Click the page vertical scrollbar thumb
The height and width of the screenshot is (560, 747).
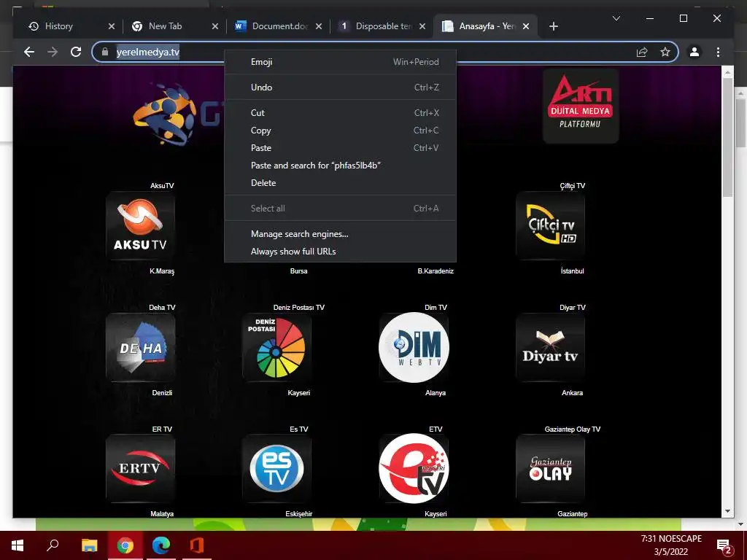727,137
